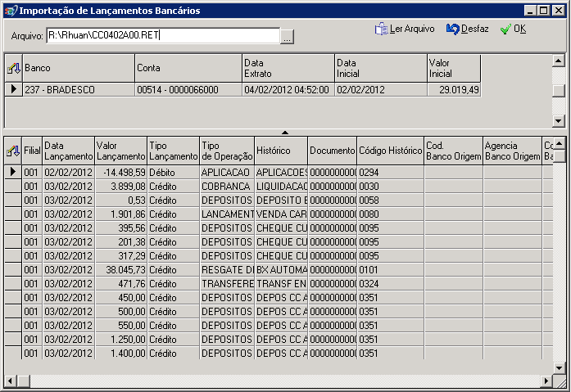Select the value 500,00
The image size is (571, 392).
point(121,311)
